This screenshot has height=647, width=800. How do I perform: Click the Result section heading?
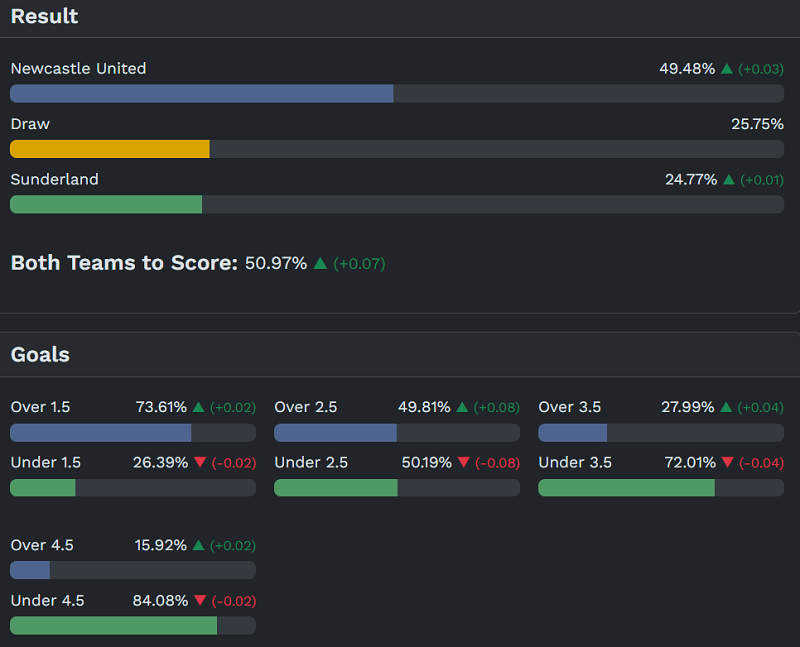44,17
